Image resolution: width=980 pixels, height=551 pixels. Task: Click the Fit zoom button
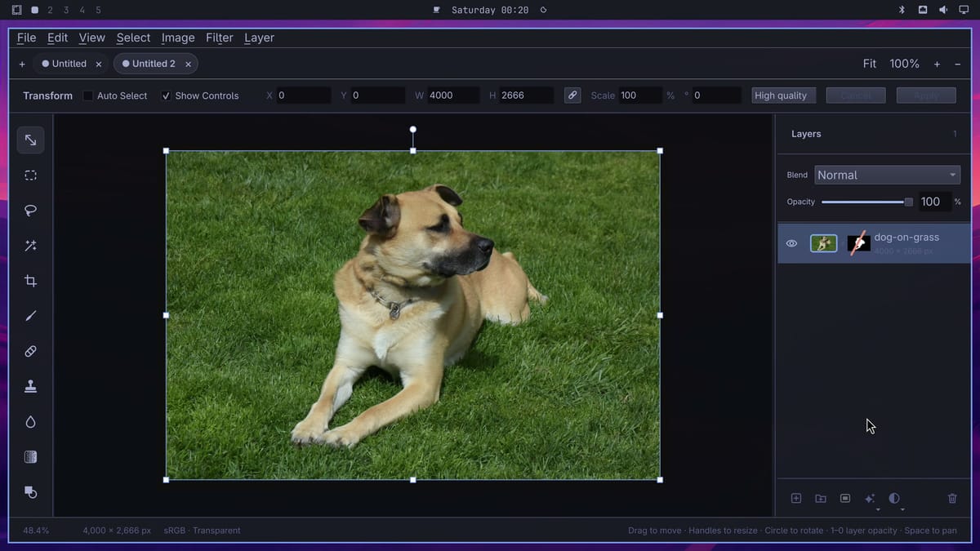(x=870, y=64)
